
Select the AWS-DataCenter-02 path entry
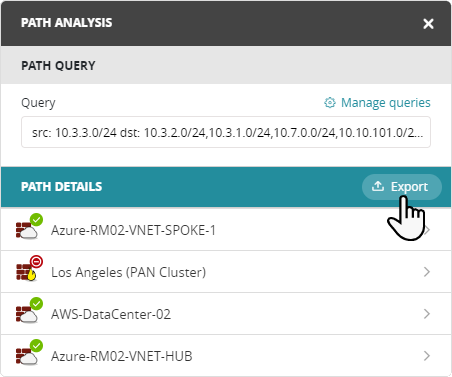pyautogui.click(x=226, y=314)
